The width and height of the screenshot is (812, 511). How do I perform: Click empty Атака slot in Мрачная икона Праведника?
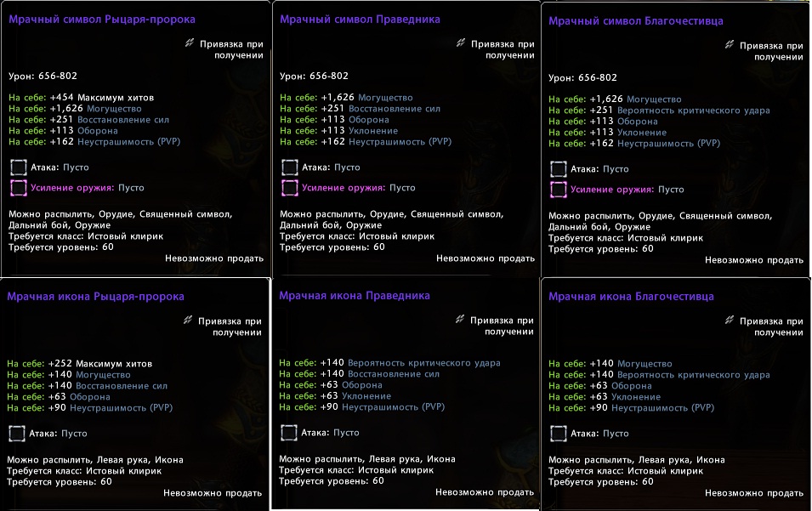(289, 433)
